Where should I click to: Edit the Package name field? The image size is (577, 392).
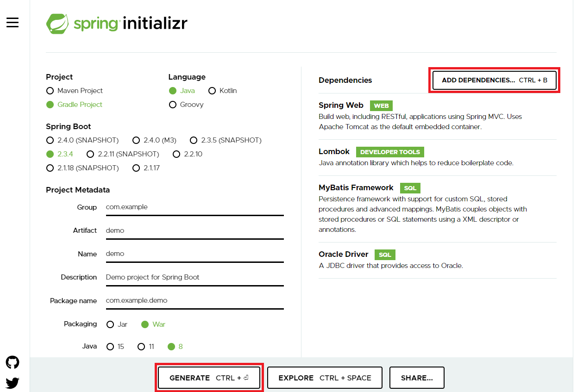(194, 300)
